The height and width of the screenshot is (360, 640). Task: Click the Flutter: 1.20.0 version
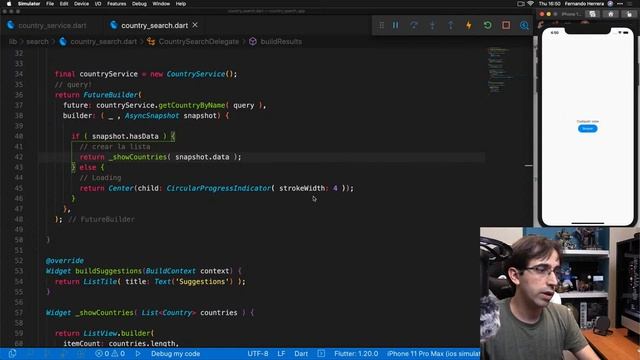pyautogui.click(x=356, y=354)
